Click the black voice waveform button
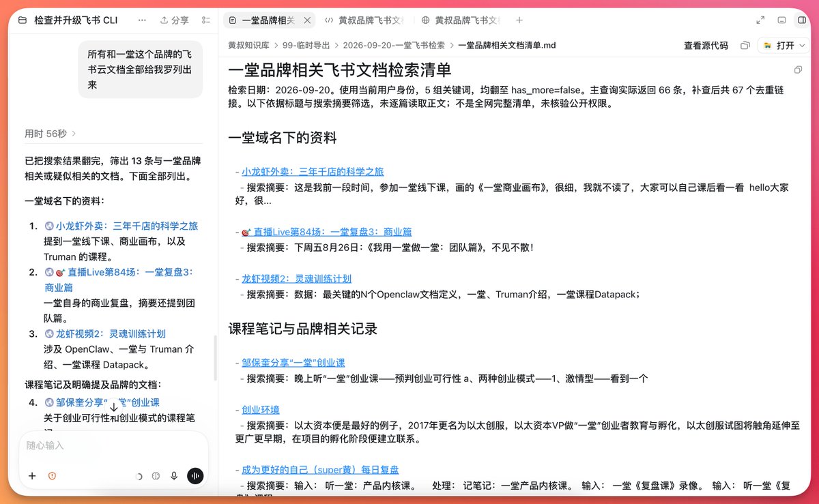The width and height of the screenshot is (819, 504). coord(195,476)
